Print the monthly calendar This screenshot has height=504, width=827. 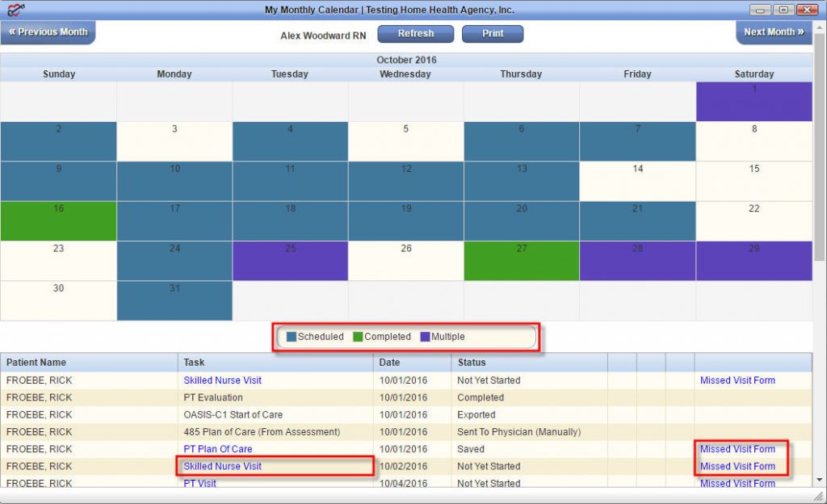tap(493, 34)
